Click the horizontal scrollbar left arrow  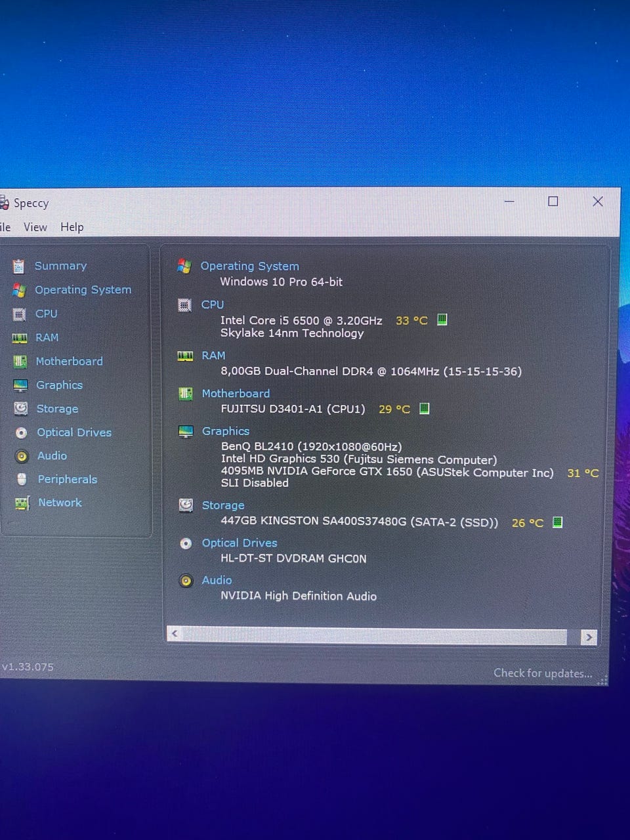pos(174,634)
